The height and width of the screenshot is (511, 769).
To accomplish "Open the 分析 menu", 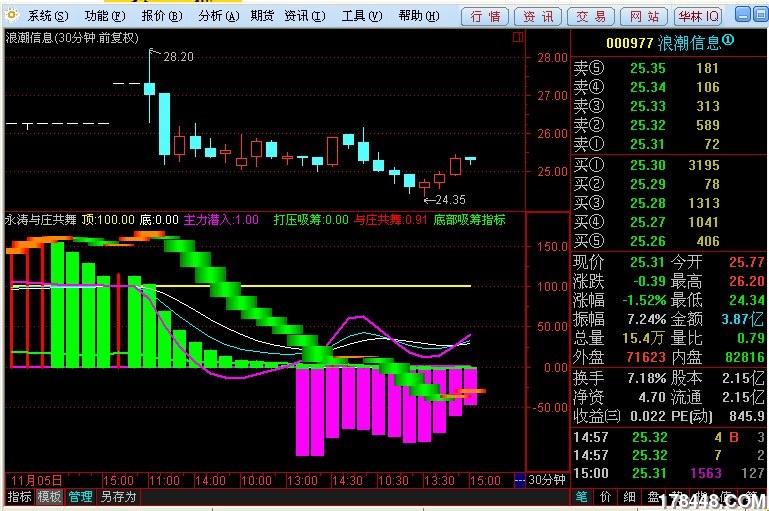I will [x=218, y=16].
